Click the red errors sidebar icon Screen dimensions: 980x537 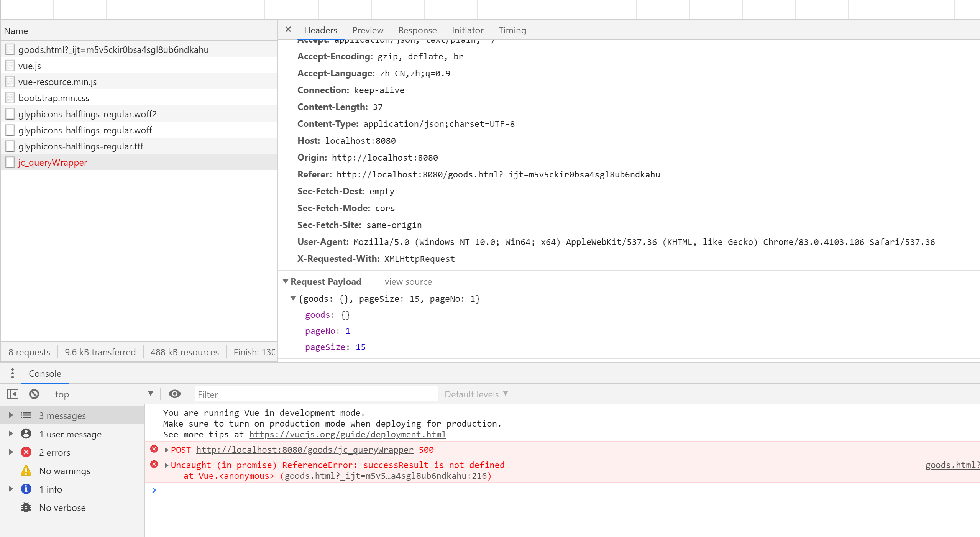pyautogui.click(x=26, y=452)
